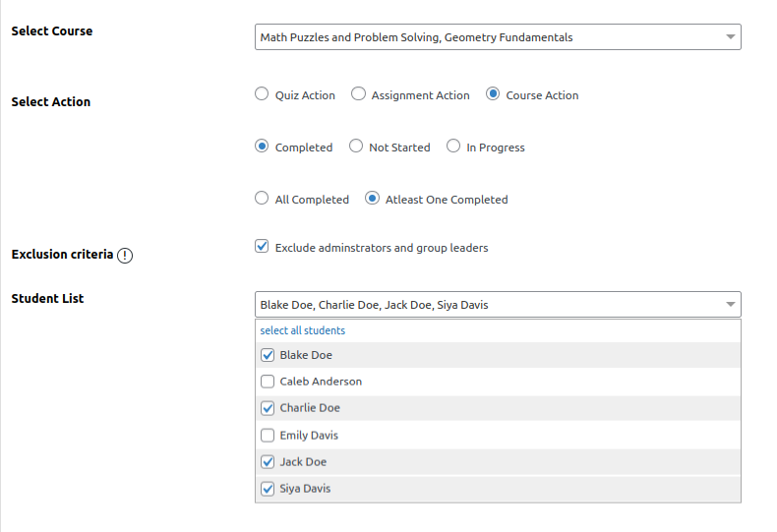Uncheck Exclude administrators and group leaders
The width and height of the screenshot is (777, 532).
[262, 247]
